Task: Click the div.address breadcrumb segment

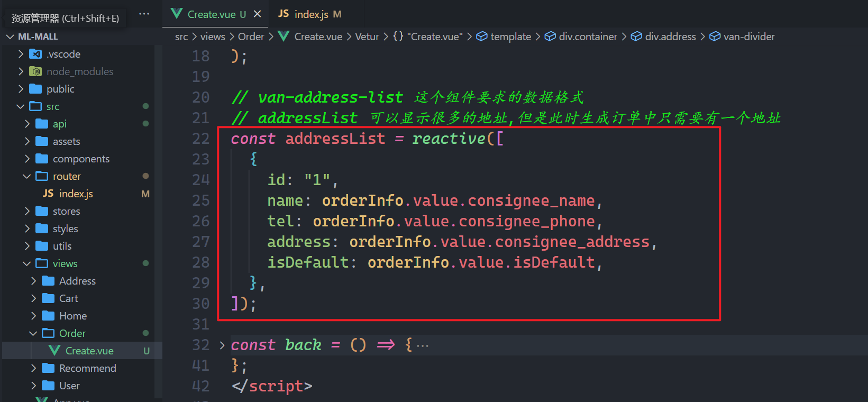Action: coord(670,36)
